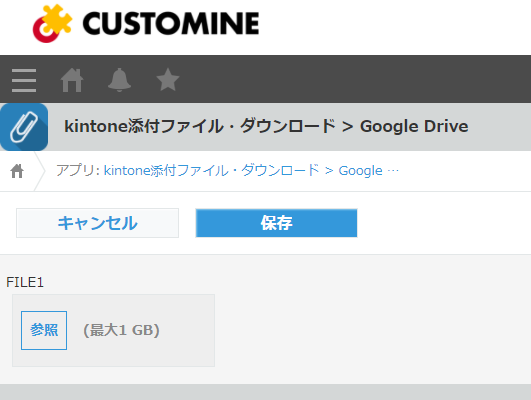Click the FILE1 attachment drop area
The image size is (531, 400).
point(113,330)
